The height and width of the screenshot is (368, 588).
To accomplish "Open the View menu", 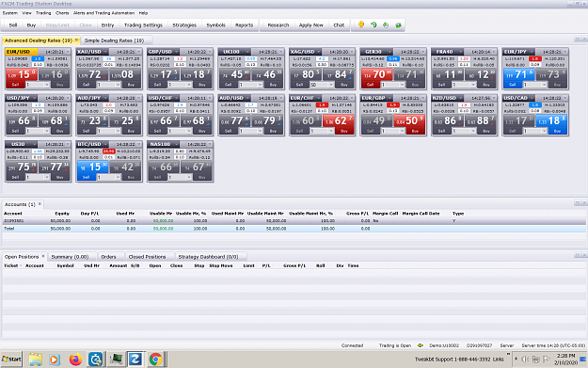I will (x=26, y=13).
